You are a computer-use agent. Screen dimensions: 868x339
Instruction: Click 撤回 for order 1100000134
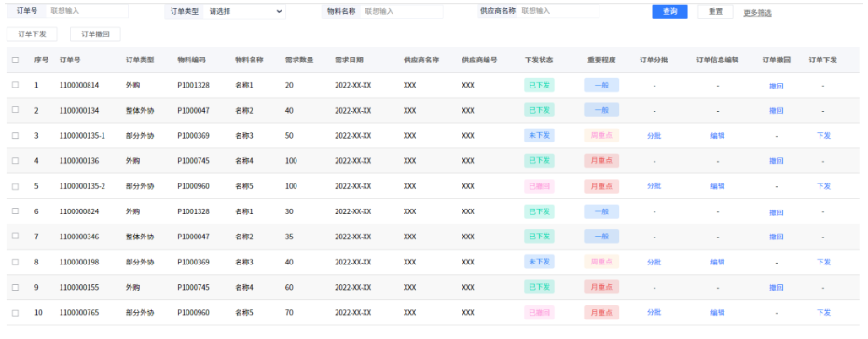coord(776,111)
